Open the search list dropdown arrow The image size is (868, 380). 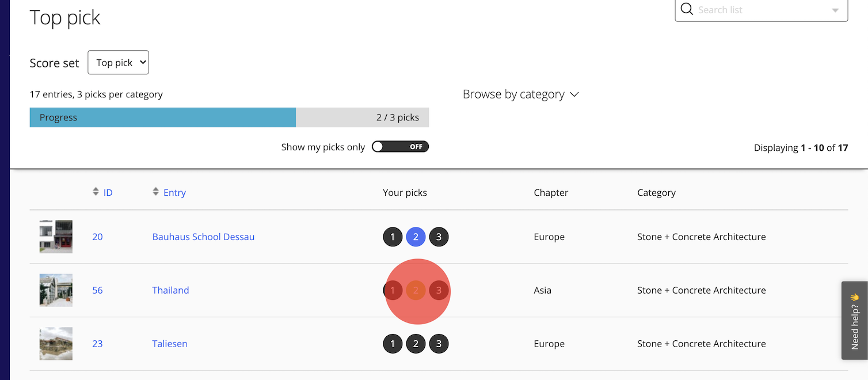(835, 10)
